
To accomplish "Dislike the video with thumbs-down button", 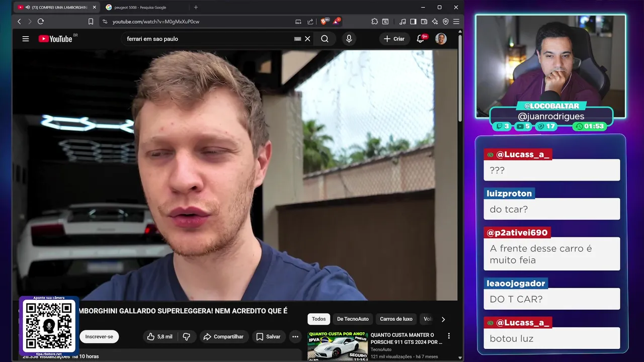I will tap(186, 337).
